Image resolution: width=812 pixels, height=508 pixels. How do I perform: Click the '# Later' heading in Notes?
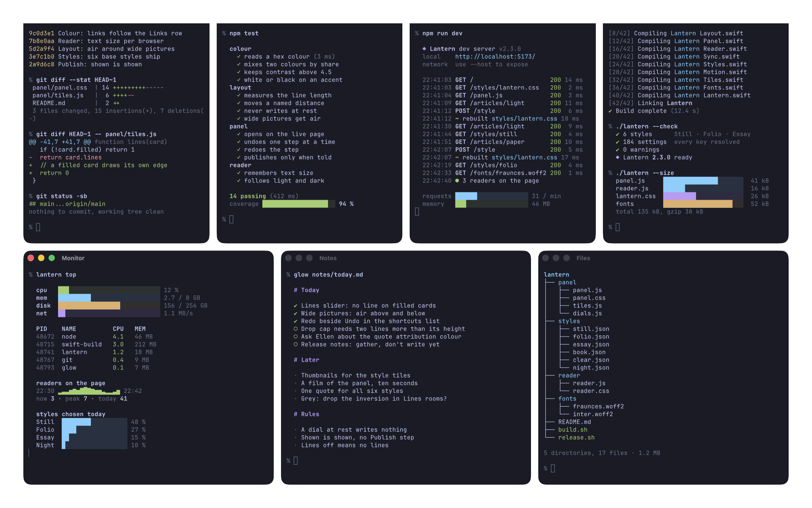(306, 360)
